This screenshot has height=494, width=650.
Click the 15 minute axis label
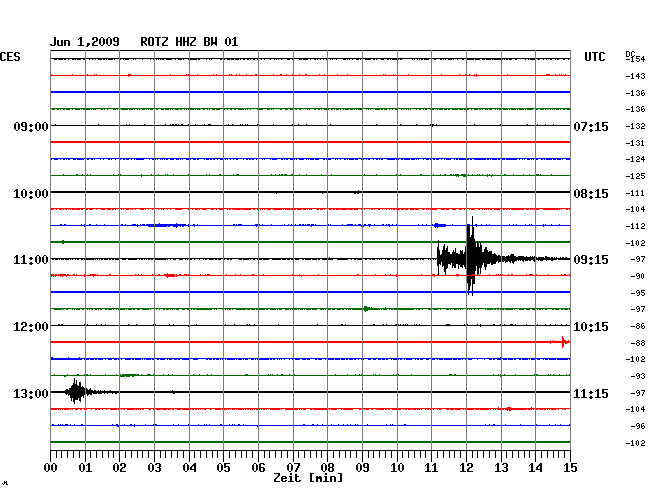tap(570, 468)
